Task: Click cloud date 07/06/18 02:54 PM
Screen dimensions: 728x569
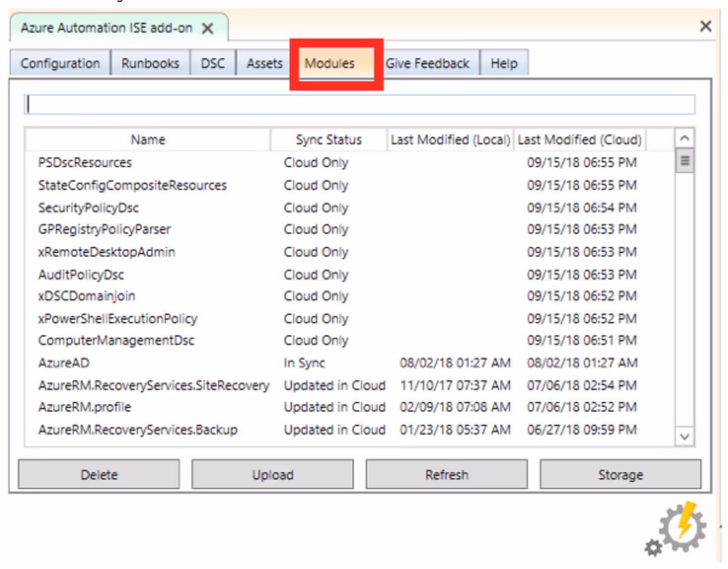Action: click(x=582, y=385)
